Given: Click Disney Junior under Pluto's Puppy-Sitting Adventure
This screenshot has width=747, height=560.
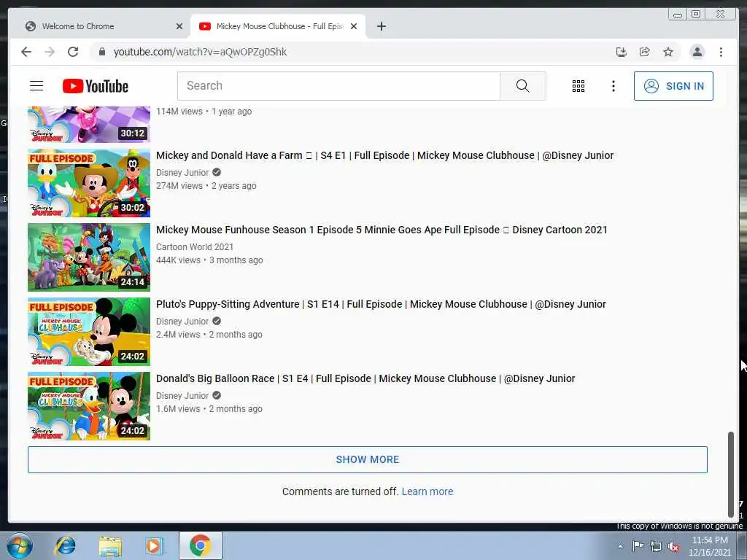Looking at the screenshot, I should pyautogui.click(x=182, y=321).
